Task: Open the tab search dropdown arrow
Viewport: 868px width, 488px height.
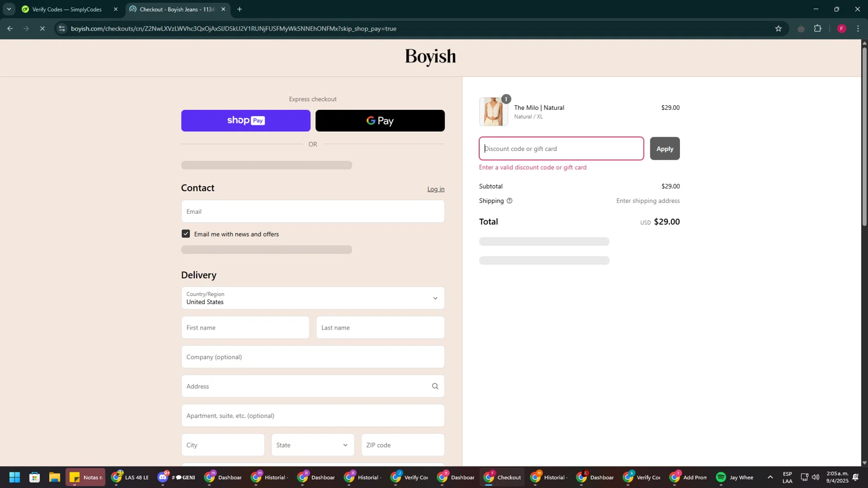Action: coord(9,9)
